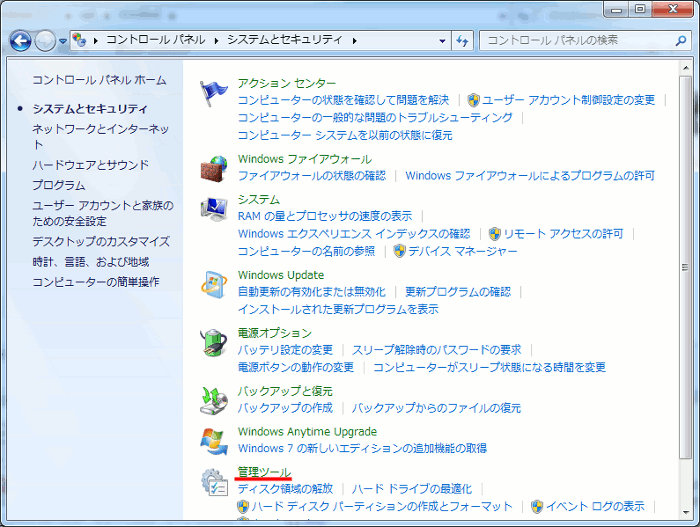Click the vertical scrollbar down arrow
Viewport: 700px width, 527px height.
pos(685,513)
